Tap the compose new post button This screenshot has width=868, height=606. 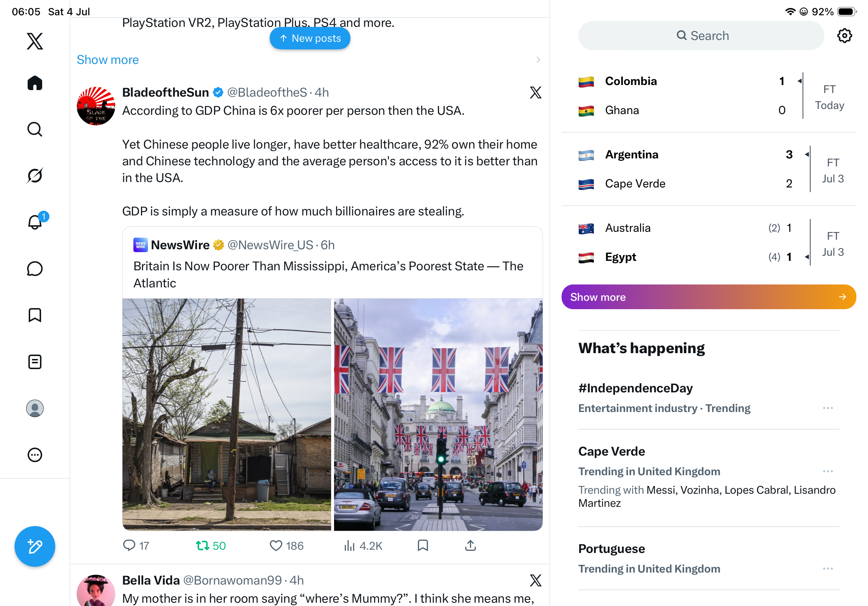click(x=35, y=546)
